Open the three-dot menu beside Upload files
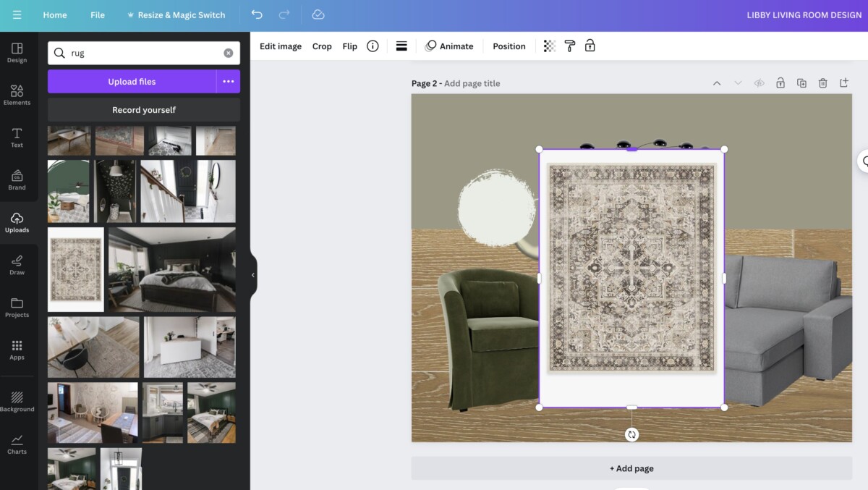The image size is (868, 490). (228, 81)
